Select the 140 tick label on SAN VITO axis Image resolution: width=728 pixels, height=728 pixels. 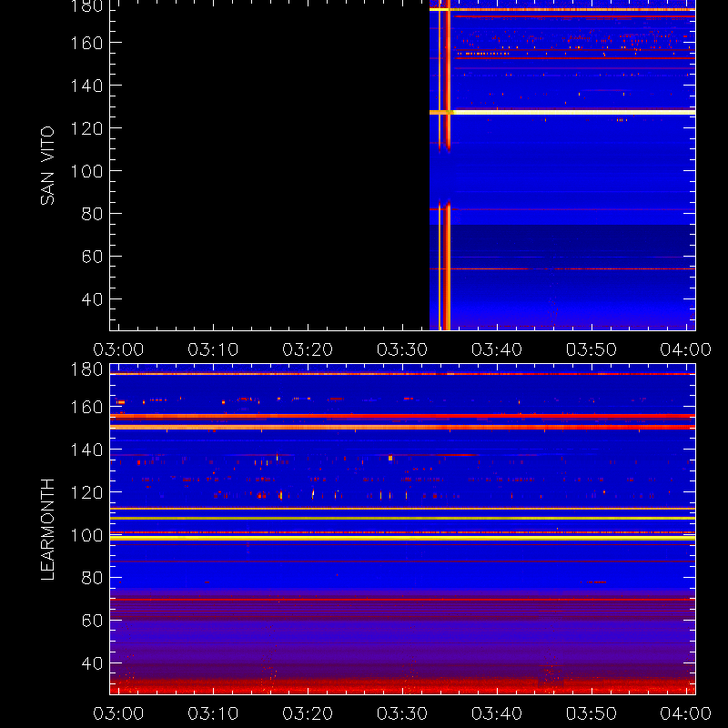point(86,86)
